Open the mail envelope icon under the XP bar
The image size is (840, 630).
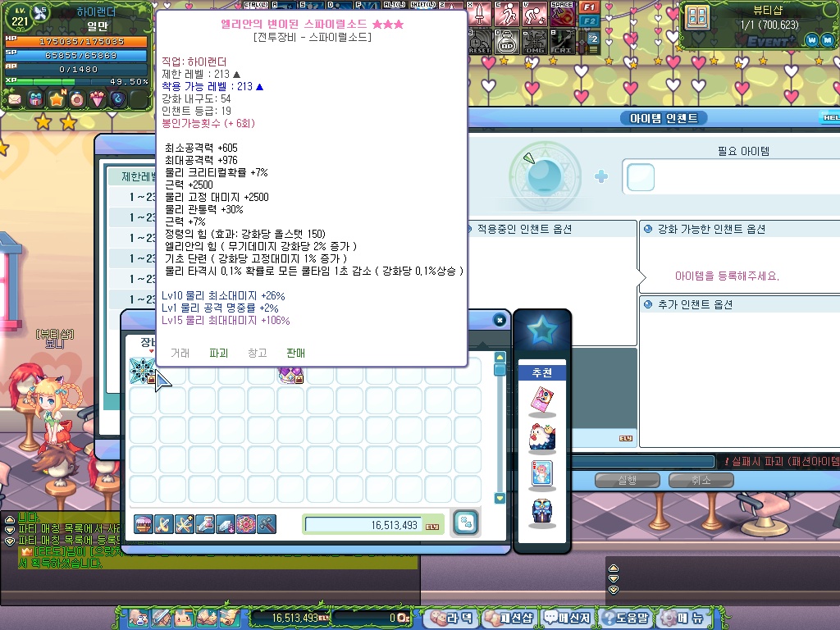click(x=15, y=99)
